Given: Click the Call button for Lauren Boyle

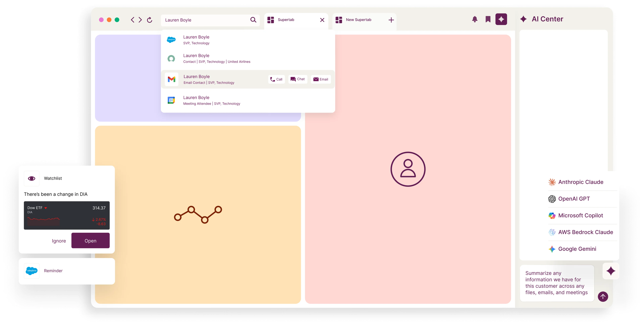Looking at the screenshot, I should (276, 79).
